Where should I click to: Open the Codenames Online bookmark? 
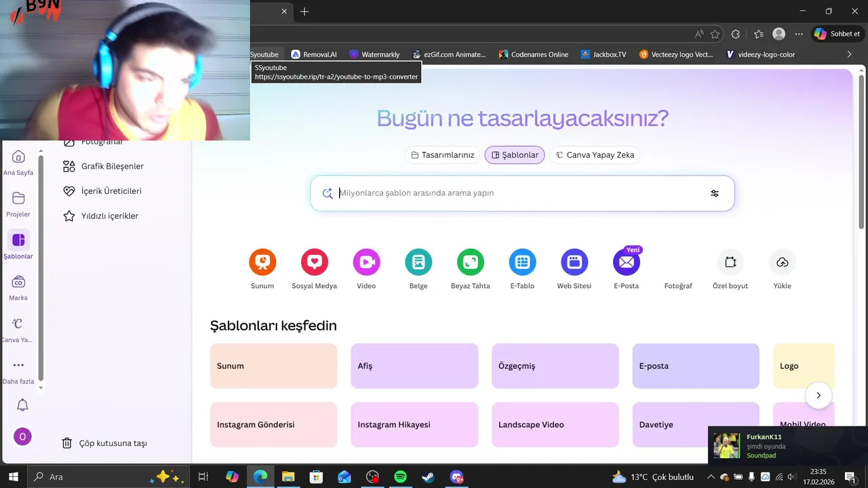(533, 54)
